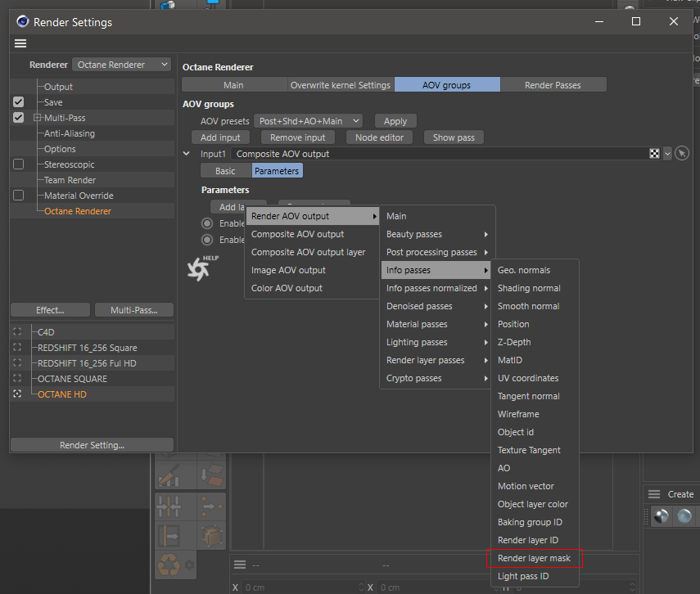700x594 pixels.
Task: Activate REDSHIFT 16_256 Ful HD setting icon
Action: (17, 362)
